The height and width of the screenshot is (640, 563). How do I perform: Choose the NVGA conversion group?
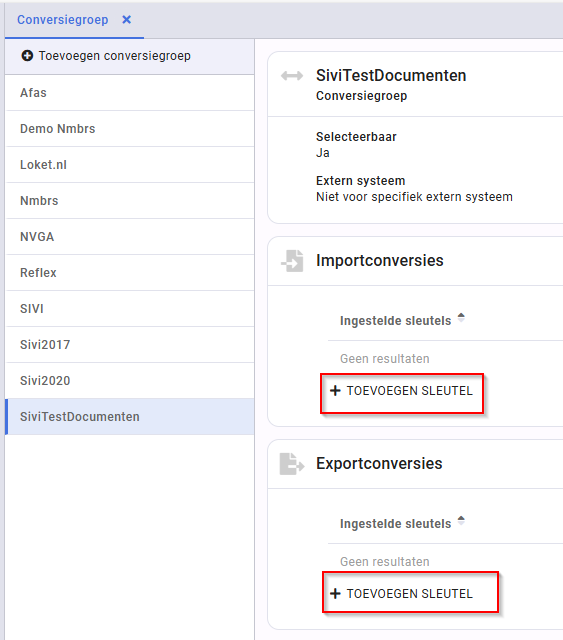click(129, 237)
